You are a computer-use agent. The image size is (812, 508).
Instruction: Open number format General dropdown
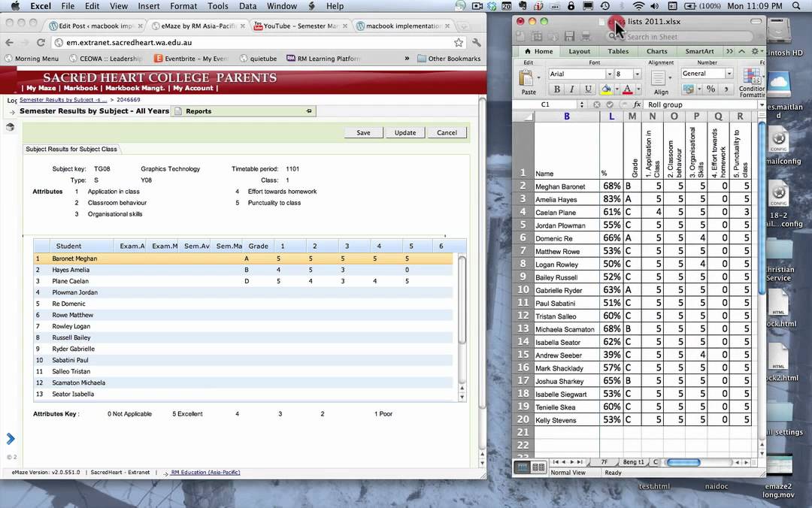coord(729,74)
